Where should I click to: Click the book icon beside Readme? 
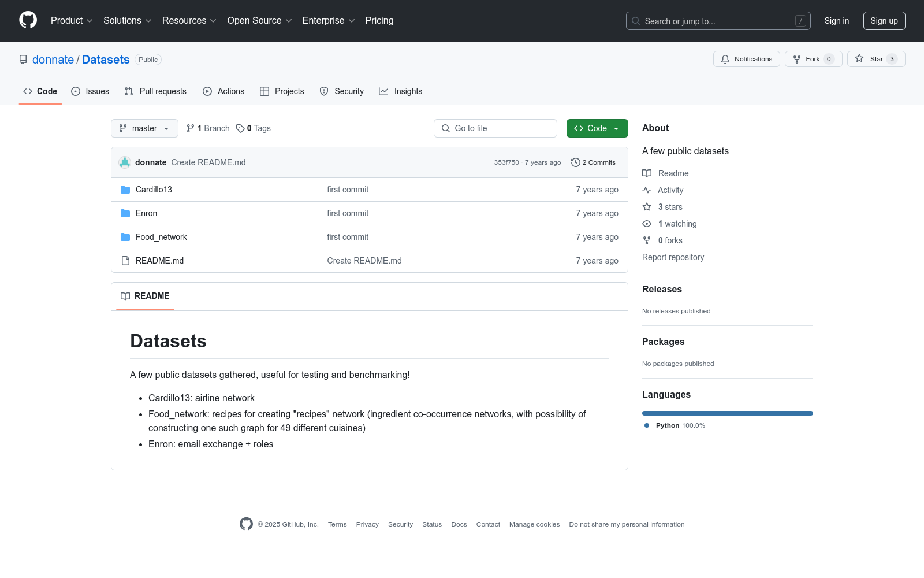(x=647, y=173)
